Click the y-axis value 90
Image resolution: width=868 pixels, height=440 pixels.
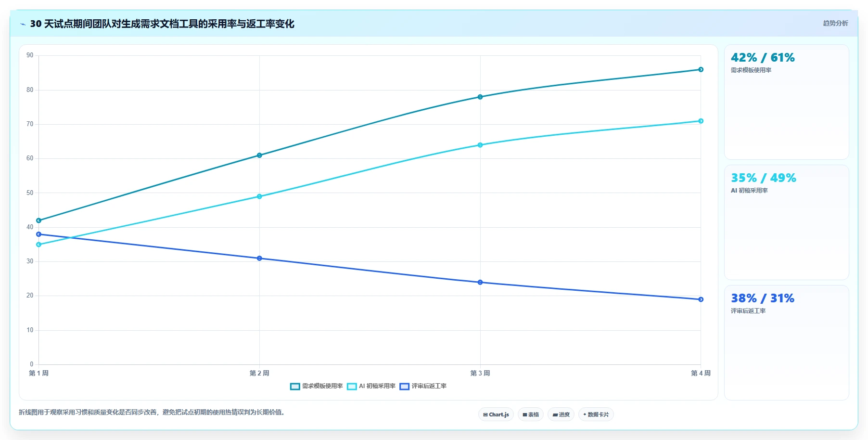tap(30, 55)
